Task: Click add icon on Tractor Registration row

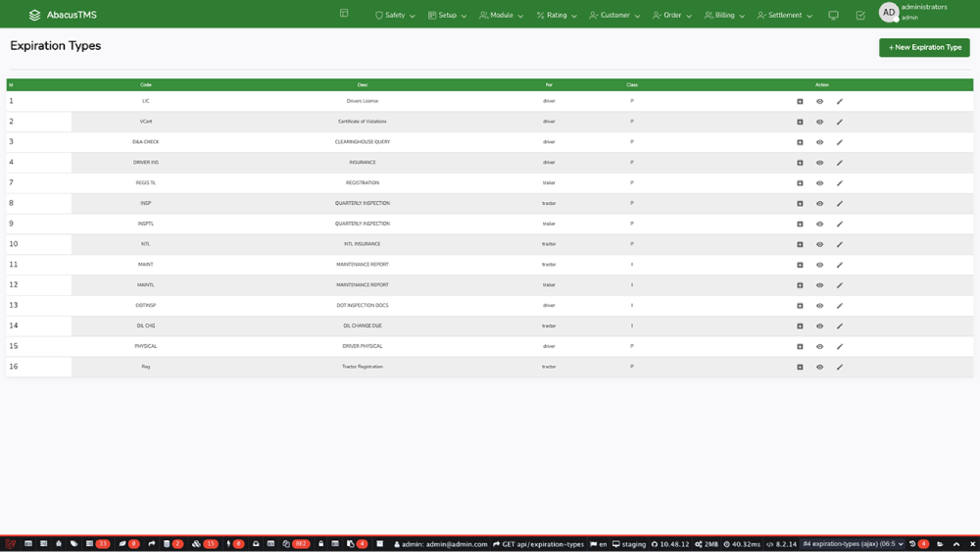Action: (x=800, y=367)
